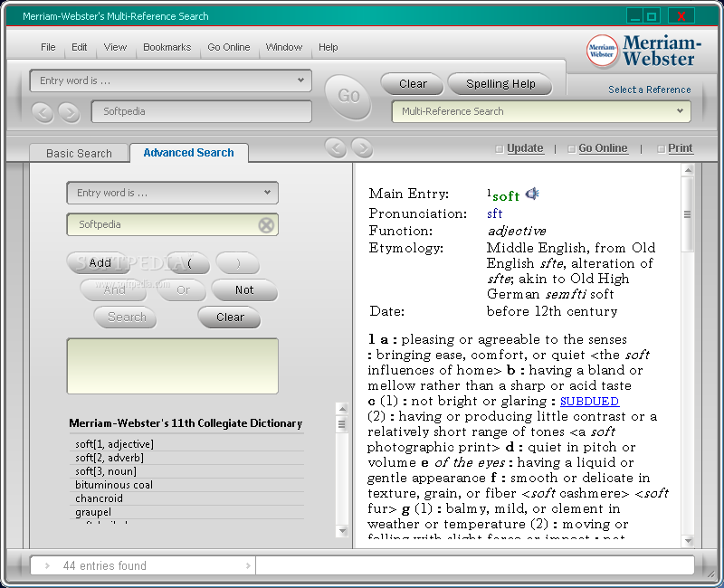724x588 pixels.
Task: Open the Help menu
Action: pyautogui.click(x=328, y=47)
